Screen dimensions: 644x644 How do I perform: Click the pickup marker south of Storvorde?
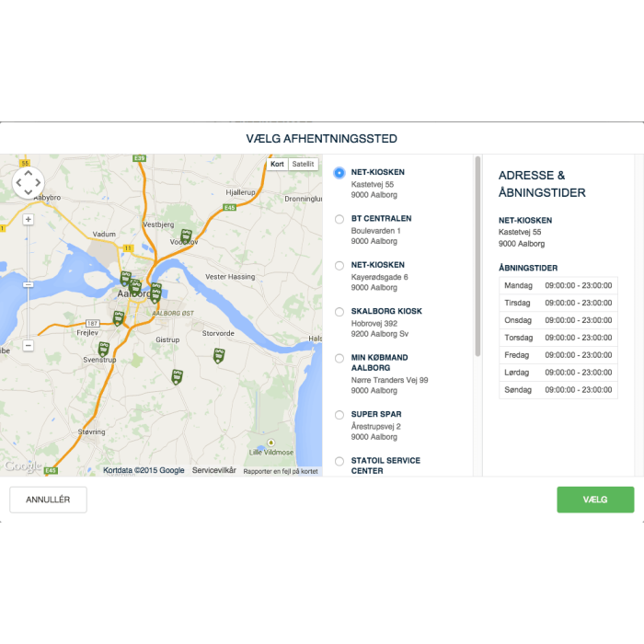(x=219, y=356)
